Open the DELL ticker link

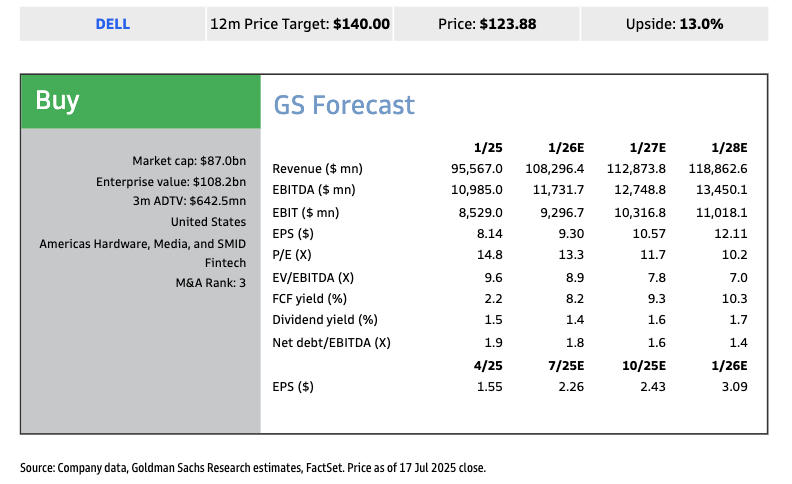click(x=113, y=24)
